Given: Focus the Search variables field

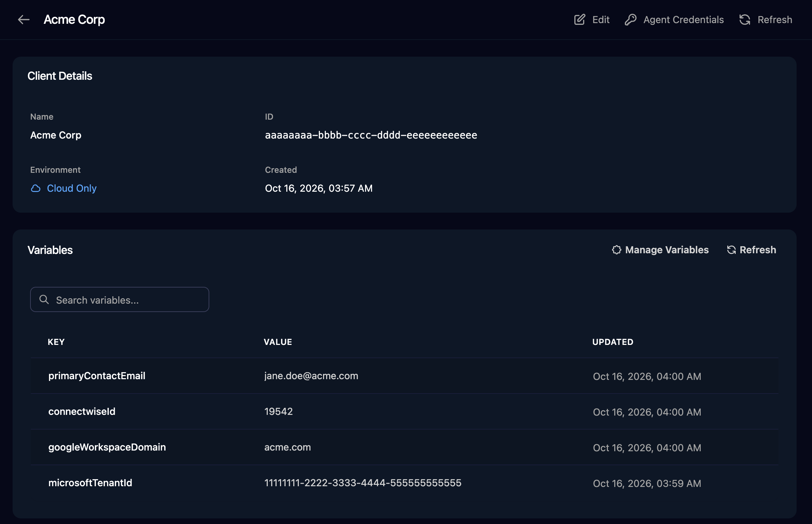Looking at the screenshot, I should click(x=120, y=299).
